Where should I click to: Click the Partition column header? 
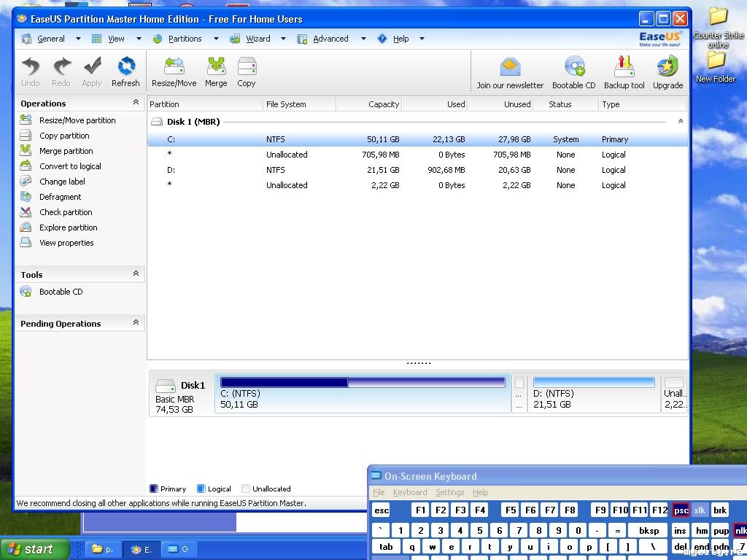205,104
